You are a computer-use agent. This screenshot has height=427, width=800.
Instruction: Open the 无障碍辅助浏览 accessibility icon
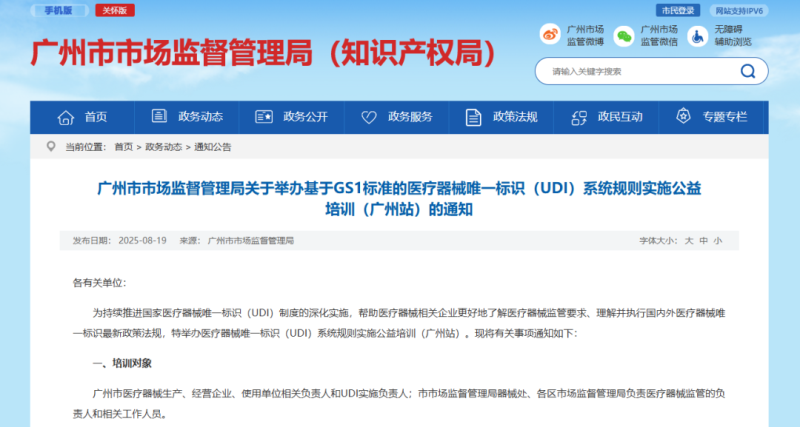click(697, 36)
